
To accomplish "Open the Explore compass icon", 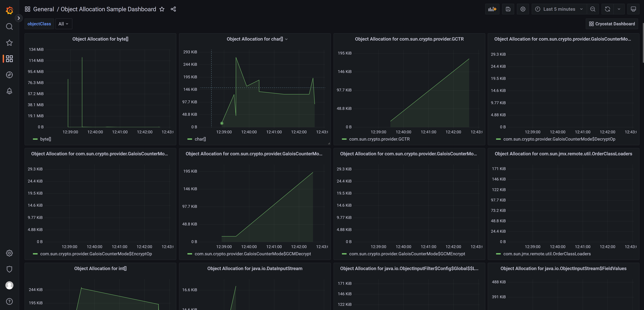I will point(9,75).
